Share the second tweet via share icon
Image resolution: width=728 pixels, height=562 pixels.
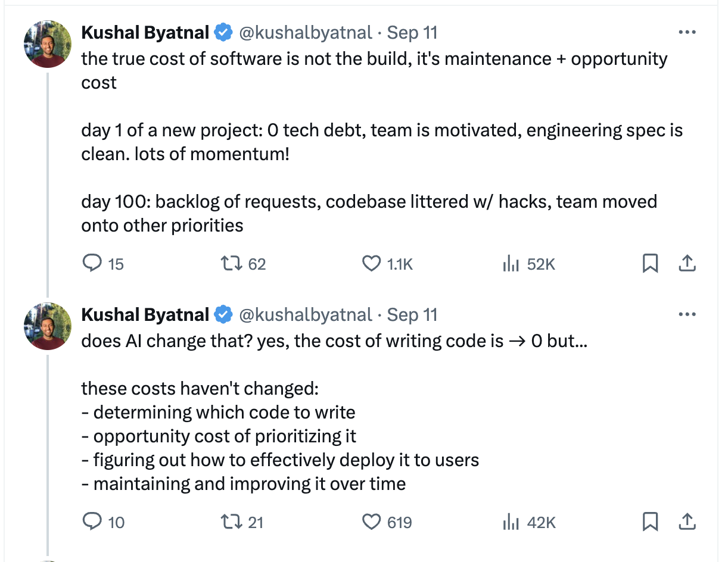687,522
